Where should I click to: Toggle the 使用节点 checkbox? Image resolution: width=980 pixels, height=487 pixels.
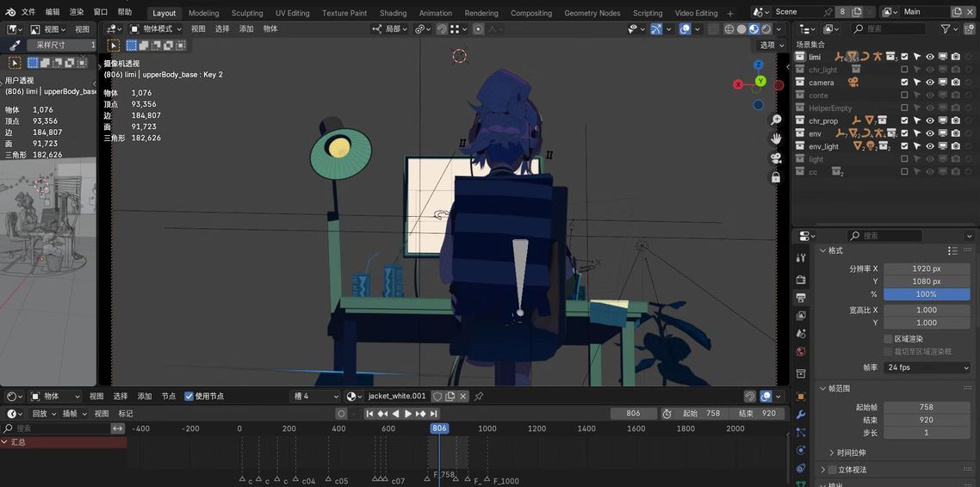(x=189, y=397)
